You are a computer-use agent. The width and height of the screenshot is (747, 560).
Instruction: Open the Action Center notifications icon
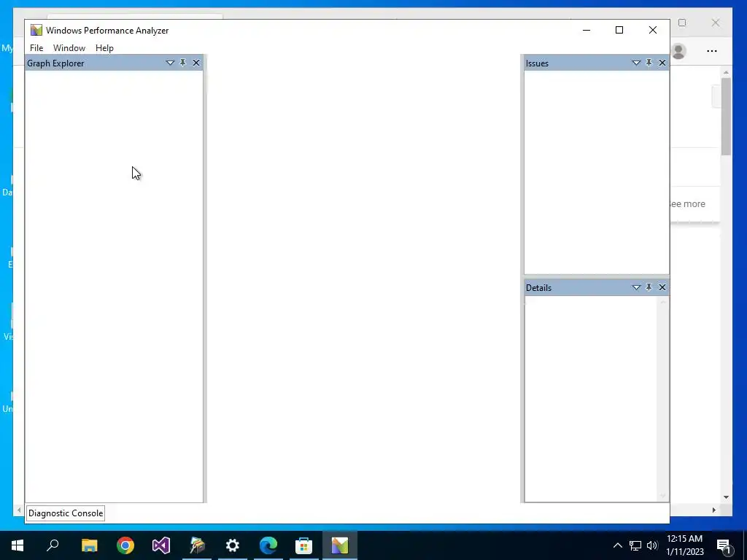coord(724,545)
